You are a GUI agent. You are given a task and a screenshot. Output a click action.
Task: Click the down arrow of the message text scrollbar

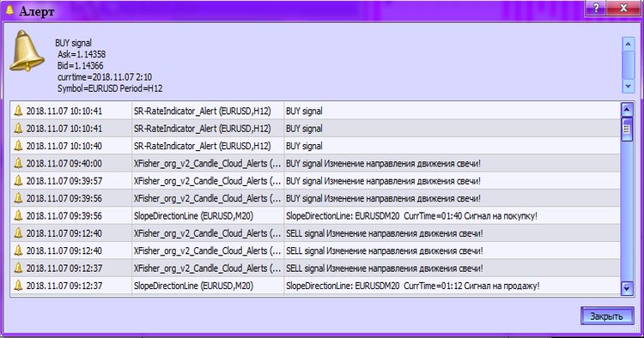pyautogui.click(x=628, y=86)
